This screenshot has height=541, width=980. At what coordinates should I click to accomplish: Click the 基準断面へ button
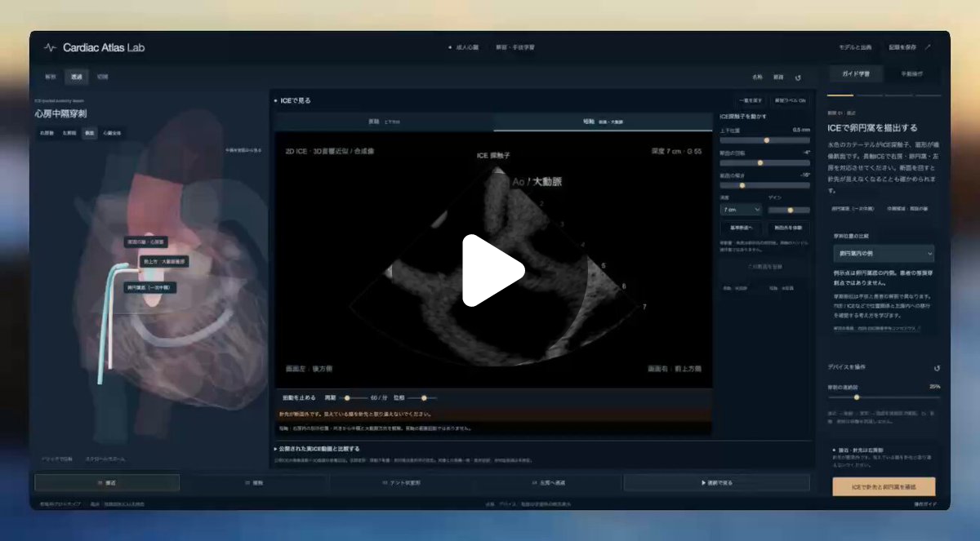742,227
